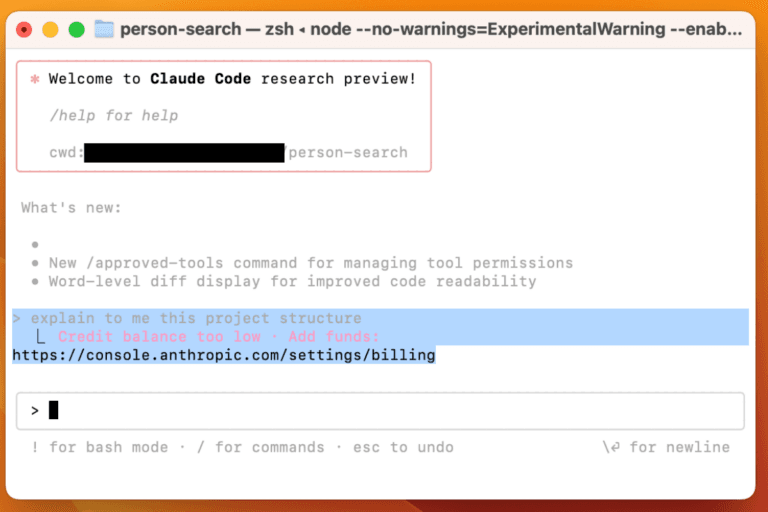
Task: Click the pink asterisk beside Welcome
Action: tap(34, 79)
